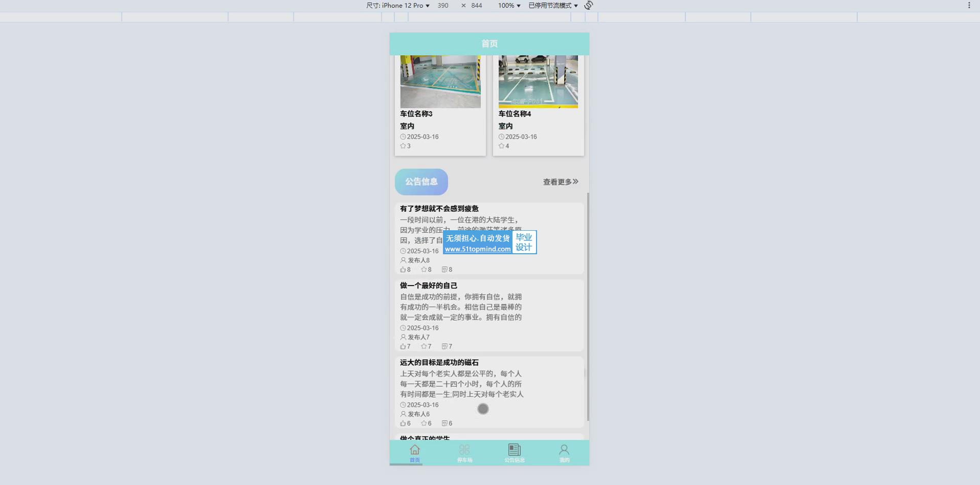Open the 车位名称3 parking space photo

[440, 82]
